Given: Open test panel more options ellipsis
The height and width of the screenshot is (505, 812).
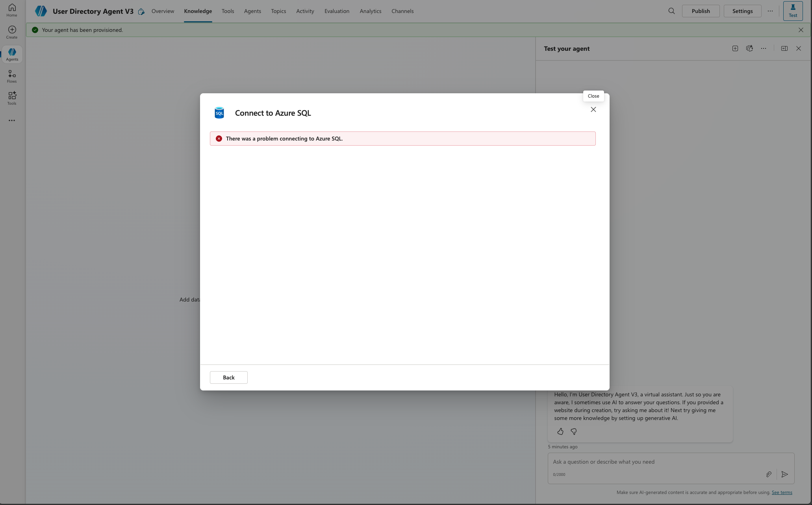Looking at the screenshot, I should [763, 48].
